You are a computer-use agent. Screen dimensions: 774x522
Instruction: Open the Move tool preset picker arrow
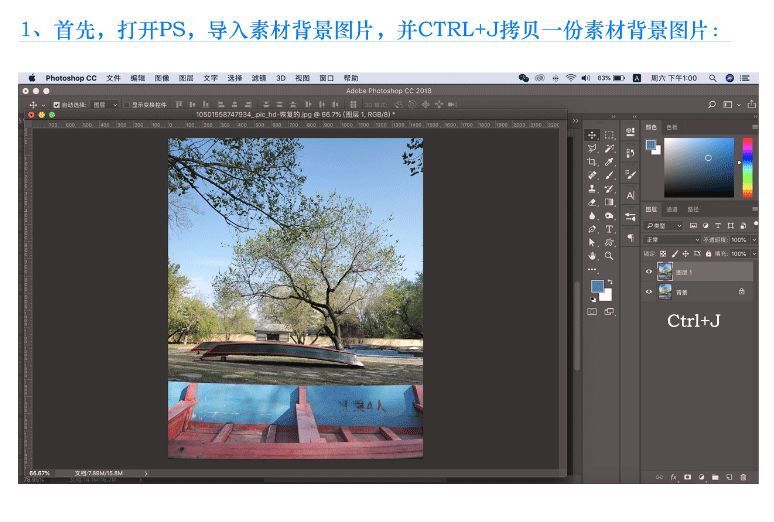click(43, 105)
